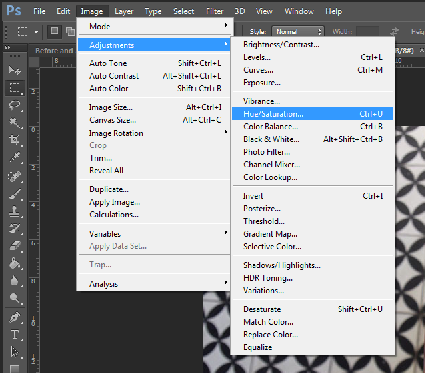Choose Auto Contrast

tap(154, 76)
